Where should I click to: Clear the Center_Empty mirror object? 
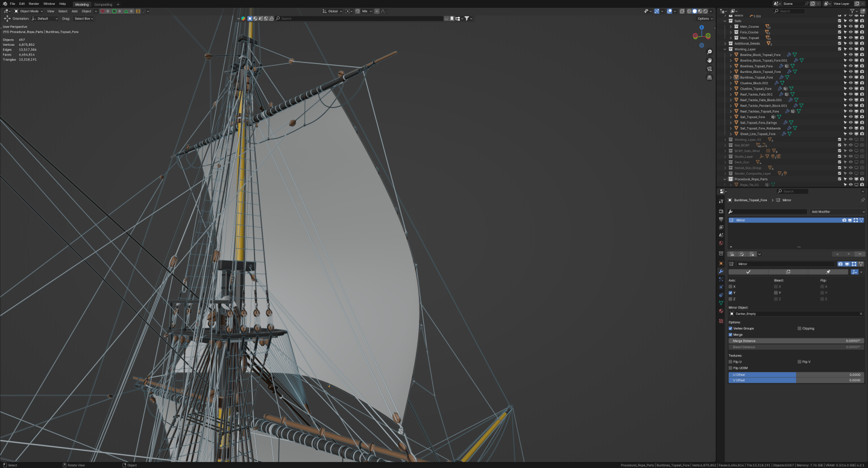pyautogui.click(x=861, y=314)
